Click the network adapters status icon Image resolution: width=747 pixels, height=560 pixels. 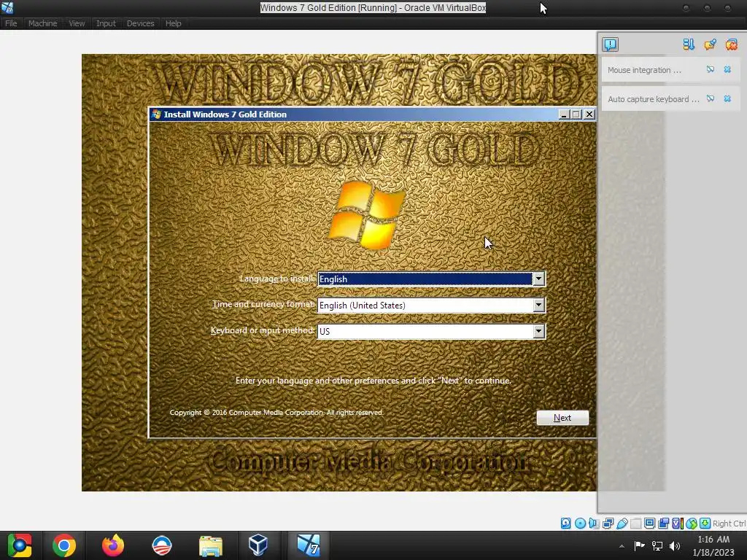coord(608,524)
